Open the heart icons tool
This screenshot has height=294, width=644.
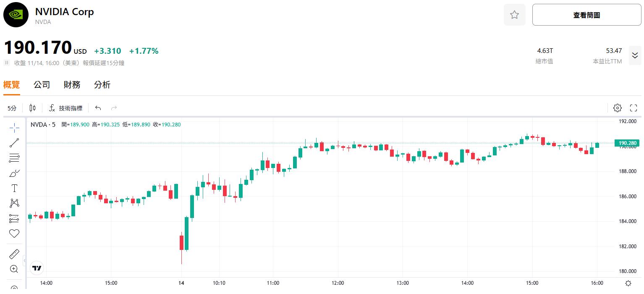(x=14, y=234)
